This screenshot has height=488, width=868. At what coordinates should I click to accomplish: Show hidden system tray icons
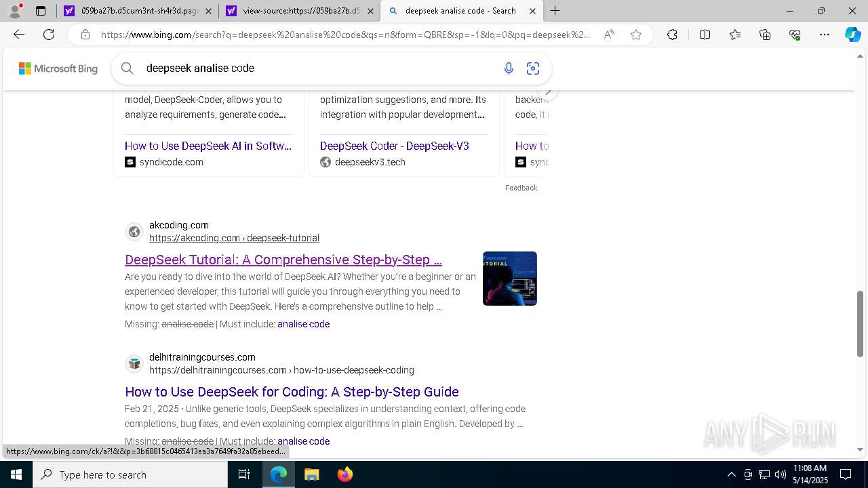coord(731,474)
